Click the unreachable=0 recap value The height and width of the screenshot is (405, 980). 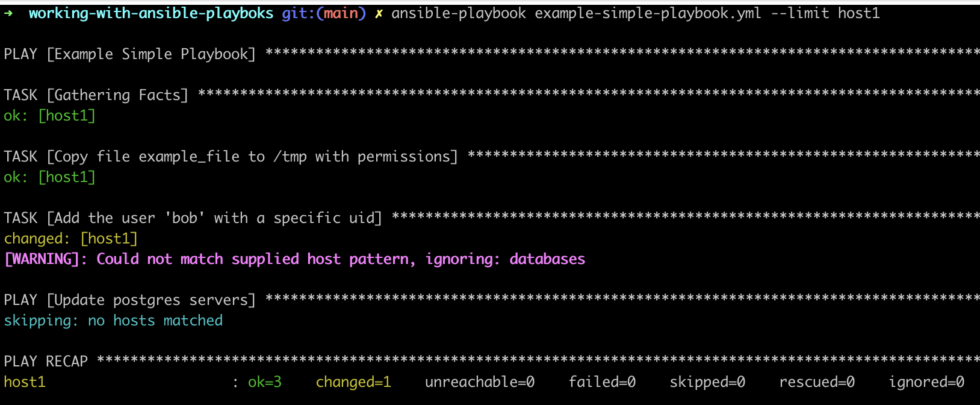(480, 382)
